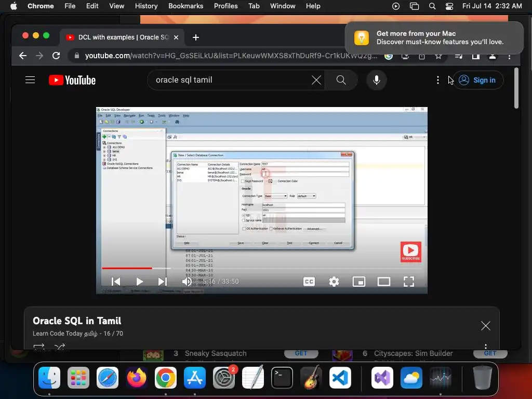Click the video subscribe watermark
Screen dimensions: 532x399
411,252
